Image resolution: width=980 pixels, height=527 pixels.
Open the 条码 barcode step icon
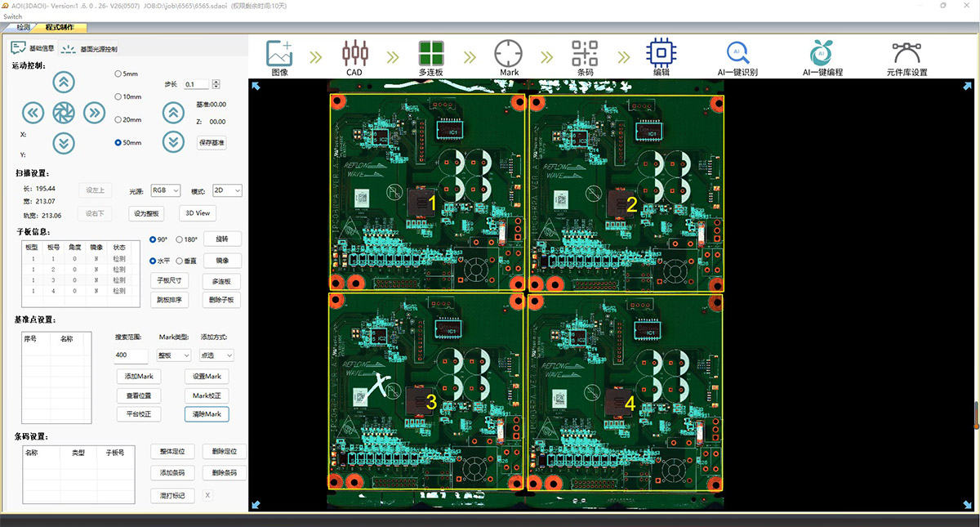pos(585,53)
